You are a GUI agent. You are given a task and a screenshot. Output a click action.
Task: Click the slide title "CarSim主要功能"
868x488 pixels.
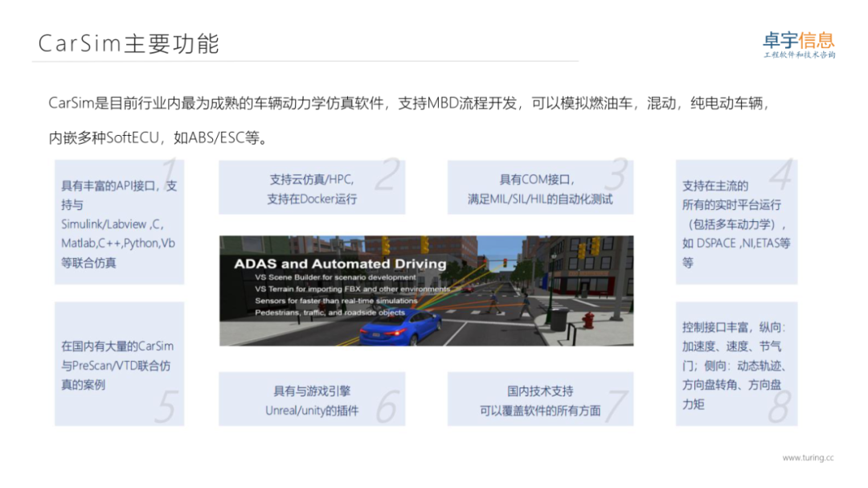(129, 43)
